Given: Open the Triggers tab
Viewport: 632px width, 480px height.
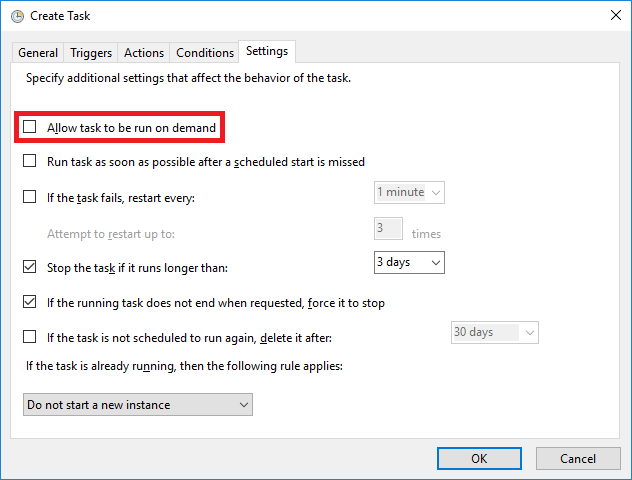Looking at the screenshot, I should point(91,53).
